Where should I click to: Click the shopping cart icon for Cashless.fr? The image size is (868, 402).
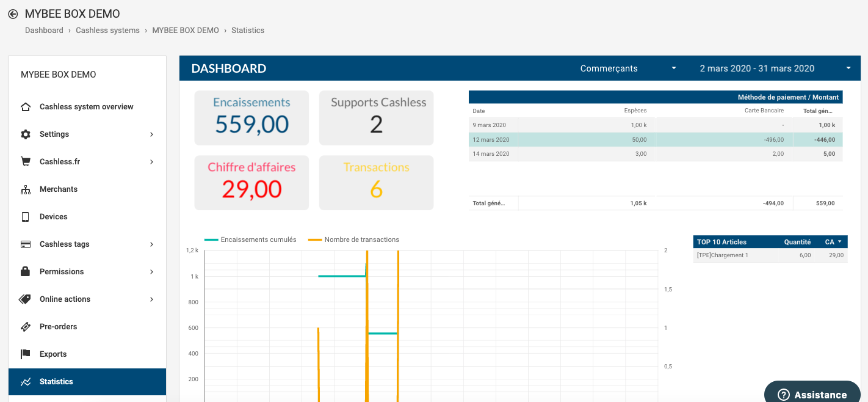pos(26,162)
